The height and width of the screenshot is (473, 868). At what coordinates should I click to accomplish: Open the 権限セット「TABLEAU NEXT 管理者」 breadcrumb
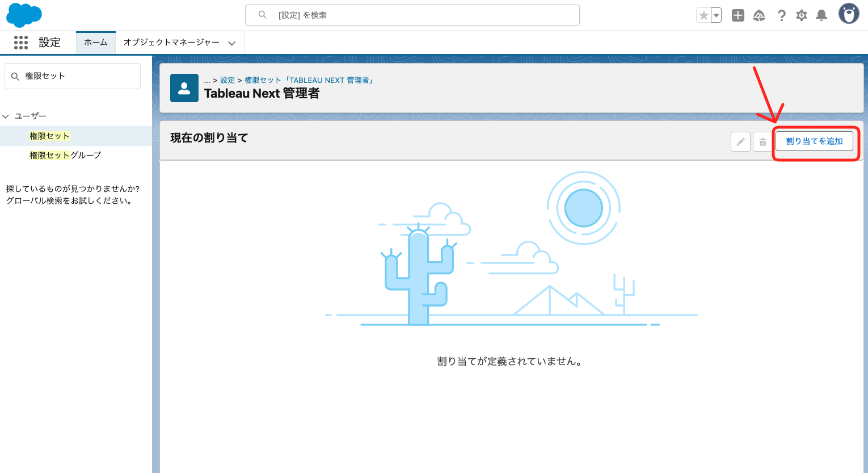coord(310,80)
